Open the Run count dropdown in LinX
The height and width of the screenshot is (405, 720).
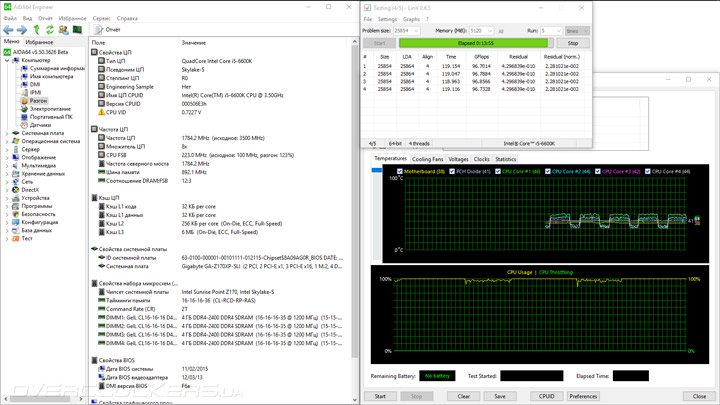558,31
